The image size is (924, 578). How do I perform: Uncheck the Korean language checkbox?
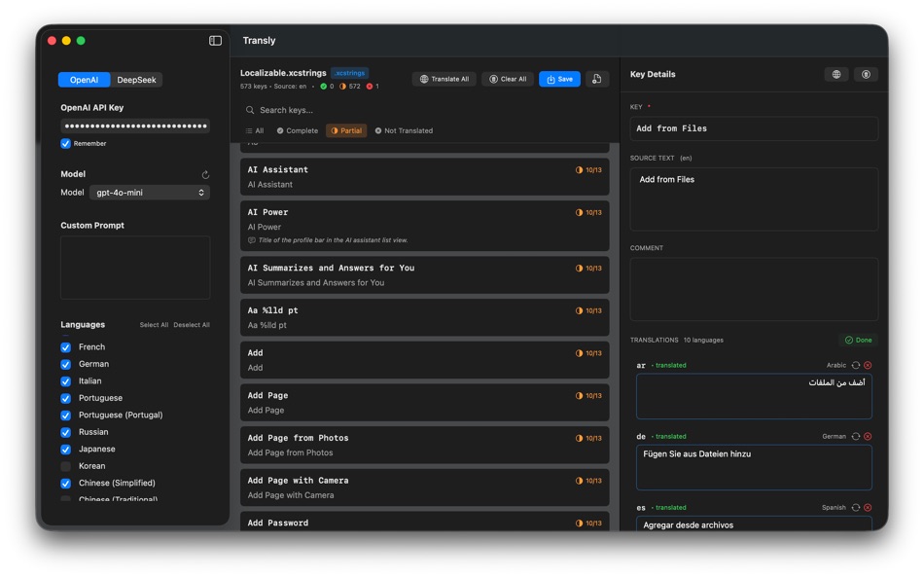pos(65,465)
